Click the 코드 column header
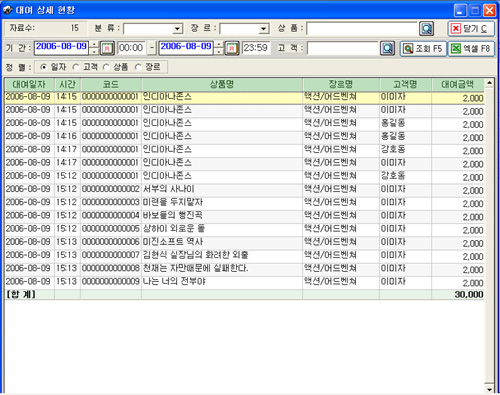Image resolution: width=500 pixels, height=395 pixels. click(111, 85)
